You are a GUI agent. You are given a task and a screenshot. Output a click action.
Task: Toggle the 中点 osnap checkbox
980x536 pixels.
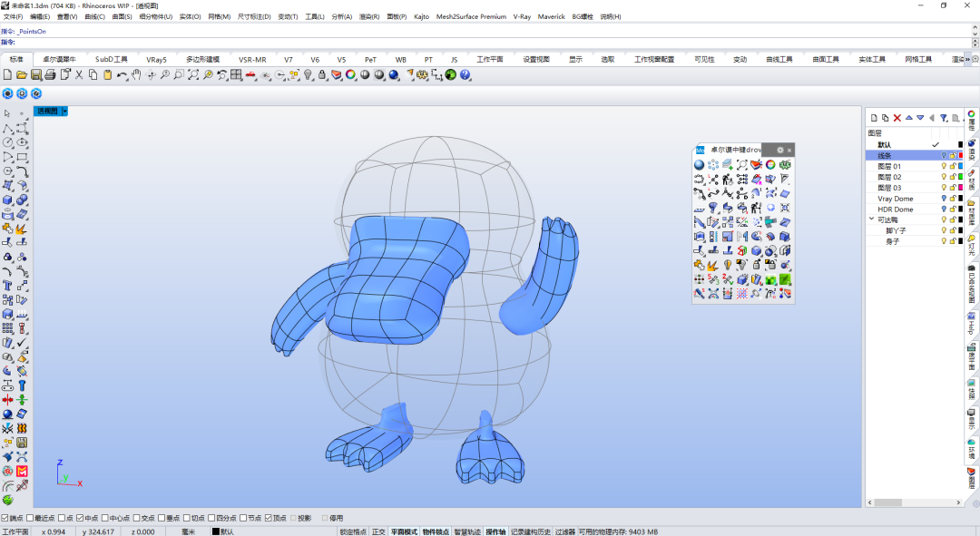pyautogui.click(x=80, y=518)
